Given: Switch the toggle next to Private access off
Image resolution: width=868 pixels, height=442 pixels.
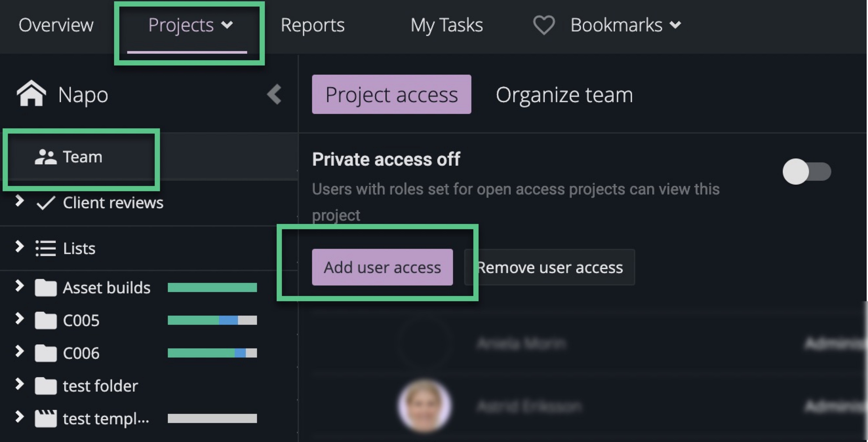Looking at the screenshot, I should pyautogui.click(x=806, y=172).
